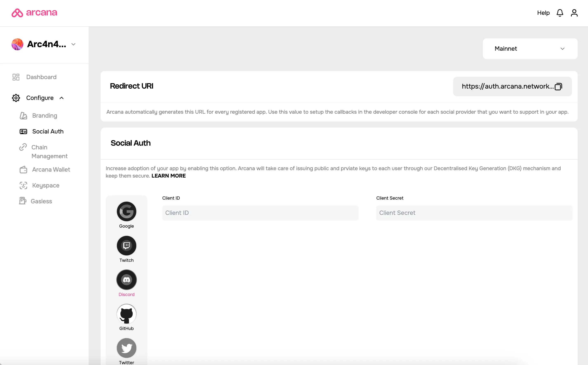Select the Google provider icon

click(127, 212)
